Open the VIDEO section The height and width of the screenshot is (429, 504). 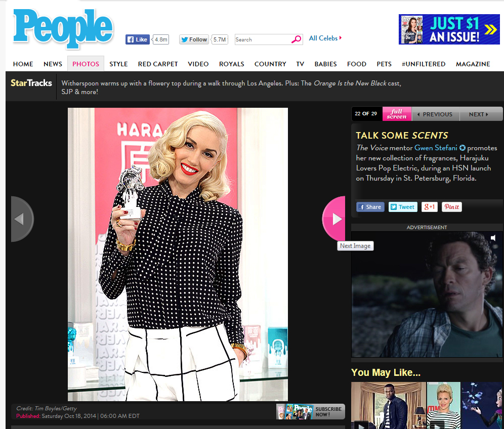(198, 64)
